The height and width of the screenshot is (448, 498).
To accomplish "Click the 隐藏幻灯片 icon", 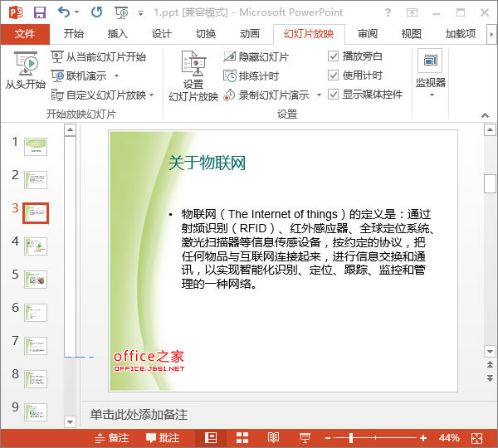I will [x=232, y=56].
